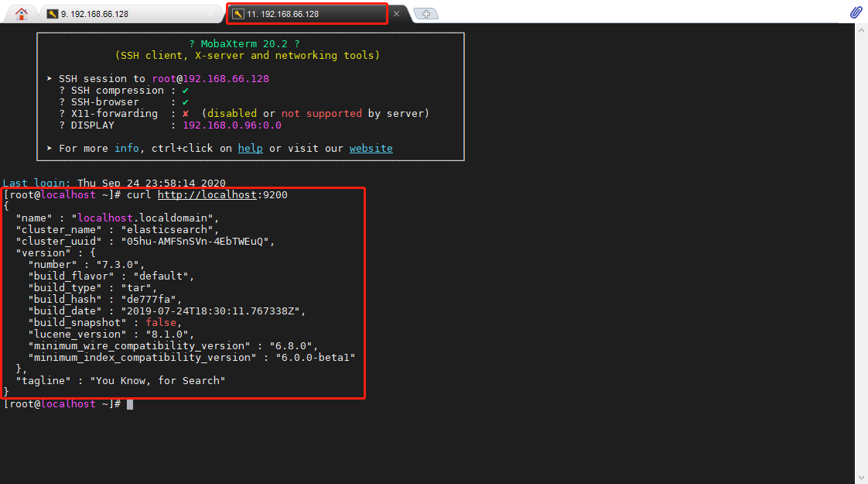Click the "build_type" : "tar" line
The image size is (868, 484).
coord(92,288)
